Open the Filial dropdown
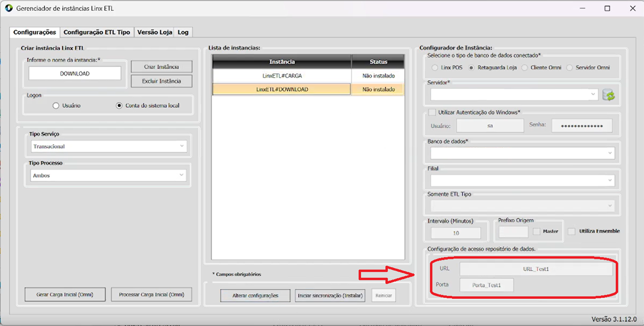The width and height of the screenshot is (644, 326). pos(522,180)
